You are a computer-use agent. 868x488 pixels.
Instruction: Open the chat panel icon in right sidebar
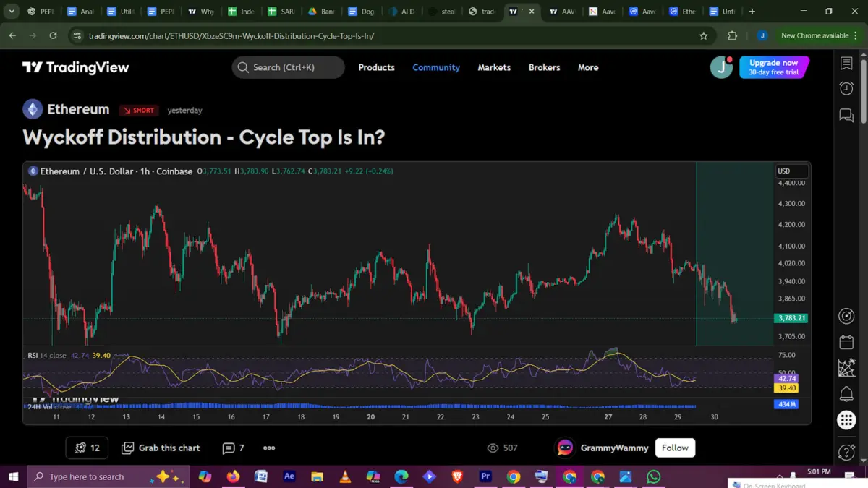coord(846,116)
